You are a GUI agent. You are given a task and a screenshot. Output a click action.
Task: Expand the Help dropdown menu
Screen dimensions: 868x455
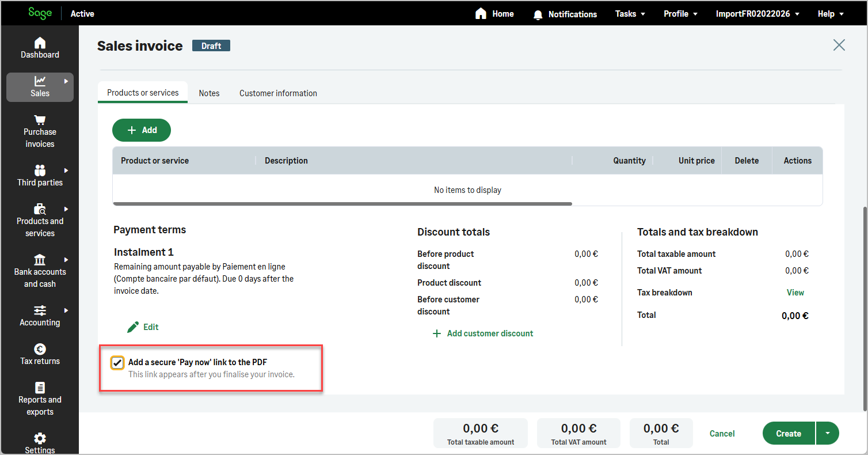point(831,14)
